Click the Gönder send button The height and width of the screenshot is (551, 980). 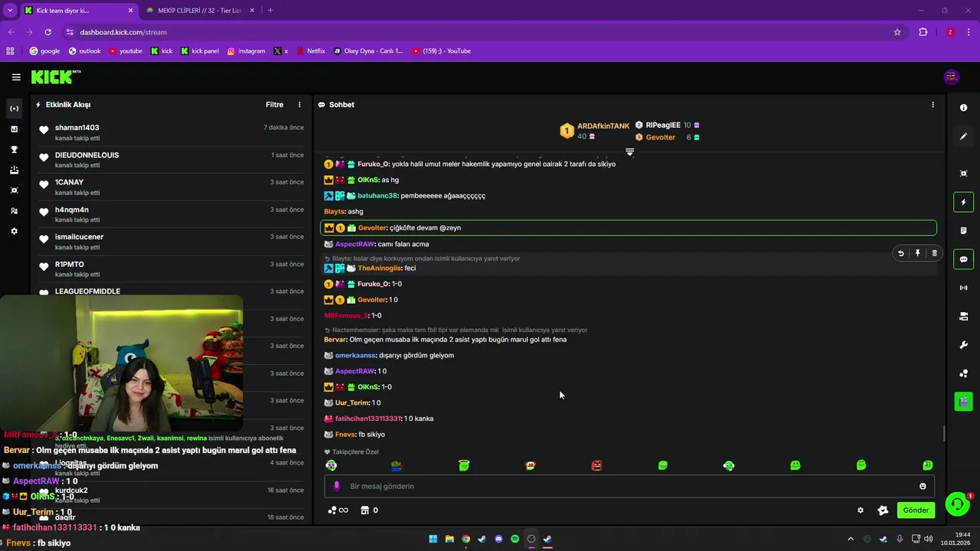pos(916,510)
